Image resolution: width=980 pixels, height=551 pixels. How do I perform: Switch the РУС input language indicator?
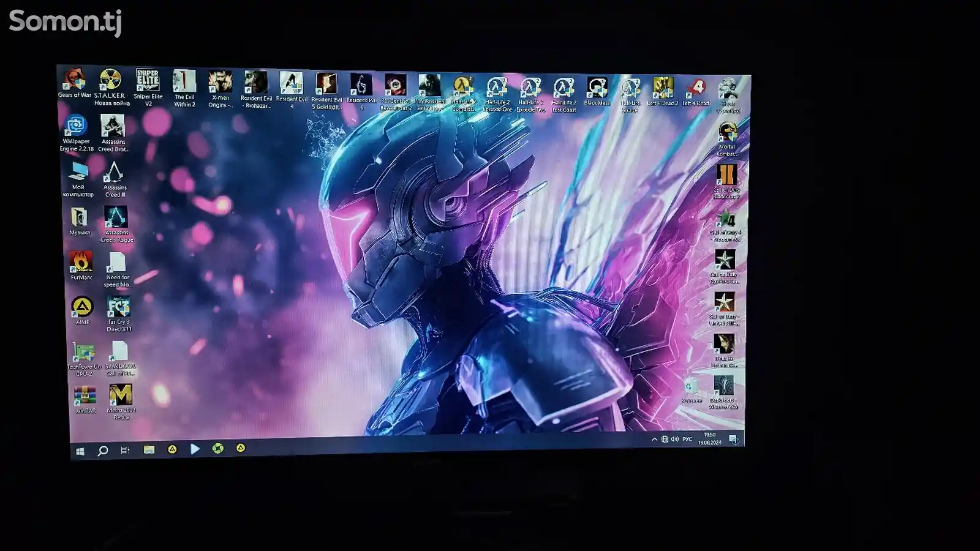click(687, 439)
